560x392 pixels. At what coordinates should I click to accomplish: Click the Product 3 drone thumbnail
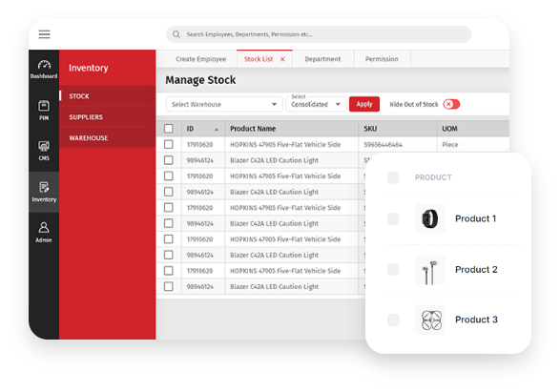pyautogui.click(x=430, y=320)
